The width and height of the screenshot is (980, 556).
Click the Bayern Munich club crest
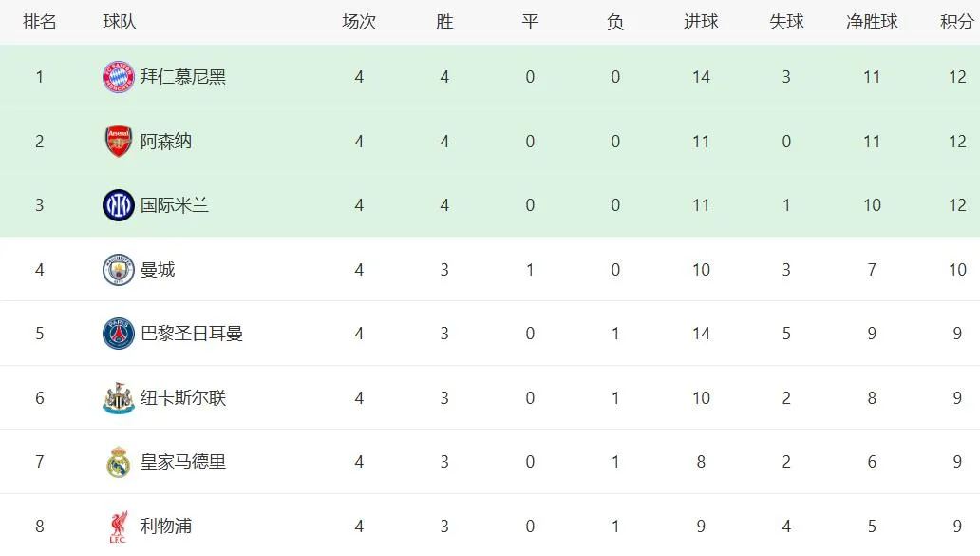(x=119, y=77)
